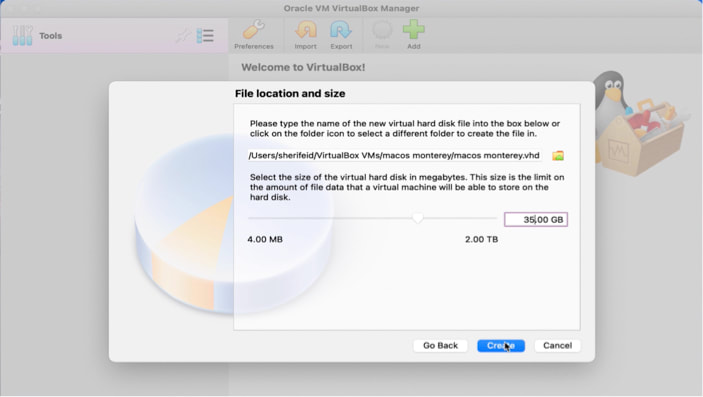703x397 pixels.
Task: Open the Tools list menu icon
Action: (x=205, y=35)
